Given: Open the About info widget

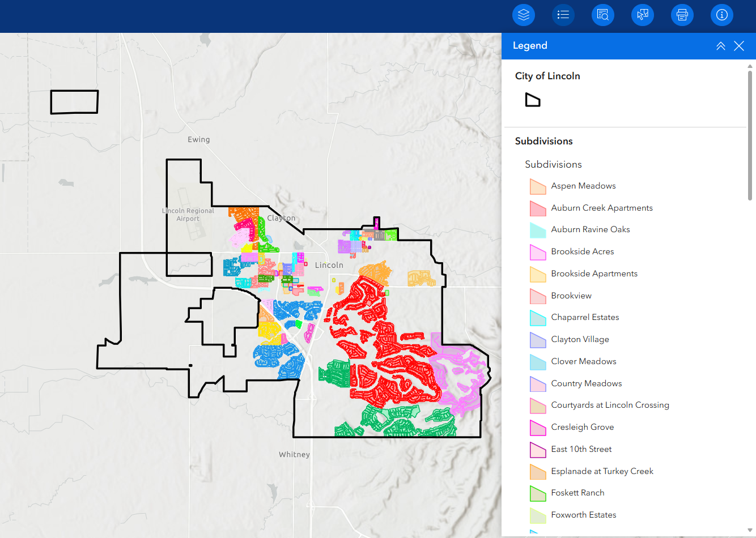Looking at the screenshot, I should point(722,15).
